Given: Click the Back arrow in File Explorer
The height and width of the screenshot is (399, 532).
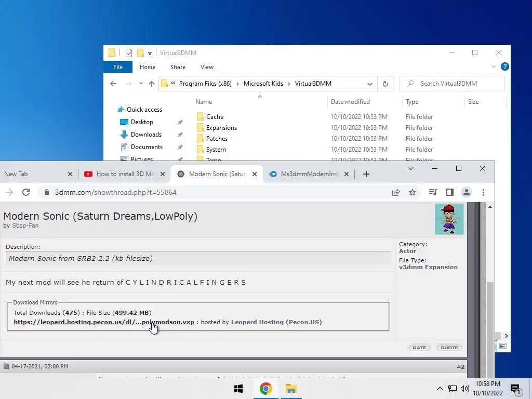Looking at the screenshot, I should click(x=113, y=84).
